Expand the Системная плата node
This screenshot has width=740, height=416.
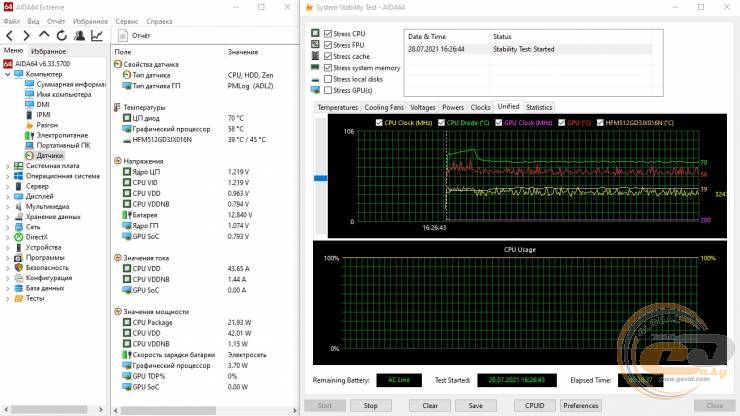point(8,166)
